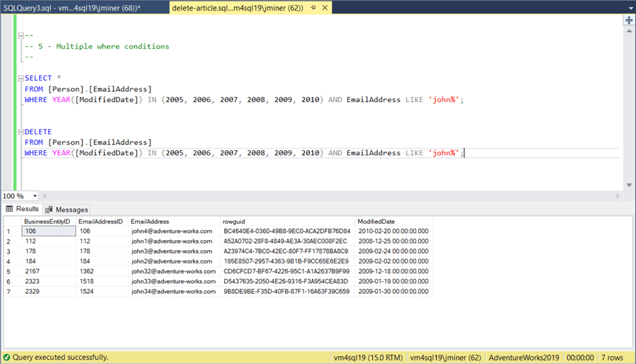Click the john33@adventure-works.com cell
The height and width of the screenshot is (364, 636).
(174, 281)
